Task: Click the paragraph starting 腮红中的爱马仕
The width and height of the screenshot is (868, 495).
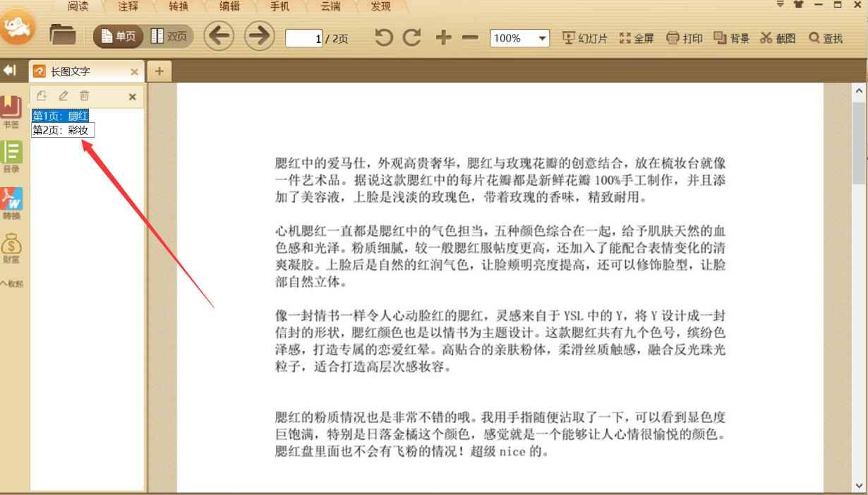Action: point(500,179)
